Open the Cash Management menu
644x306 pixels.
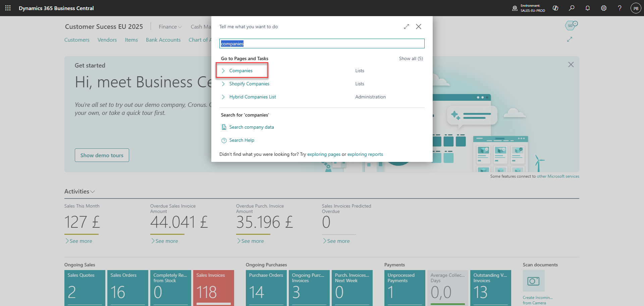(x=201, y=27)
